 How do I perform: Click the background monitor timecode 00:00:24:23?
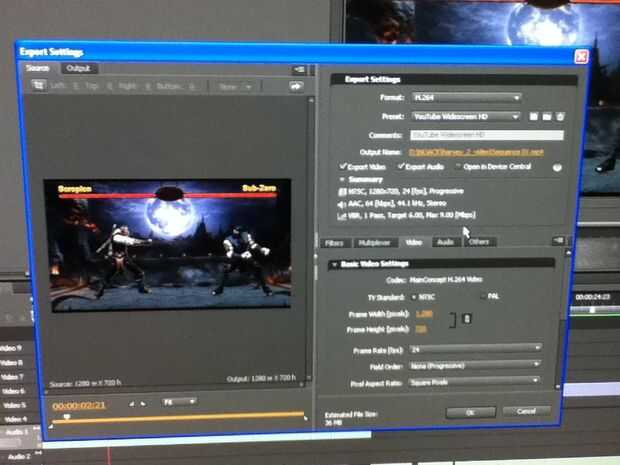(592, 297)
